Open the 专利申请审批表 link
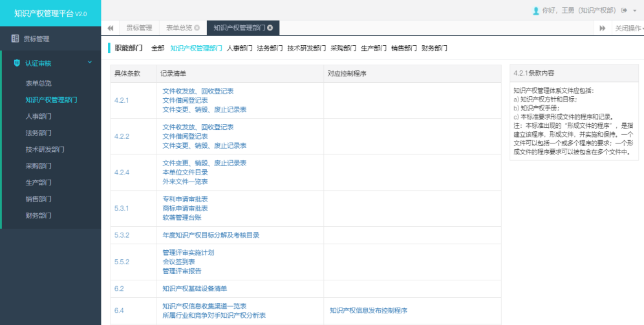Screen dimensions: 644x325 click(185, 199)
